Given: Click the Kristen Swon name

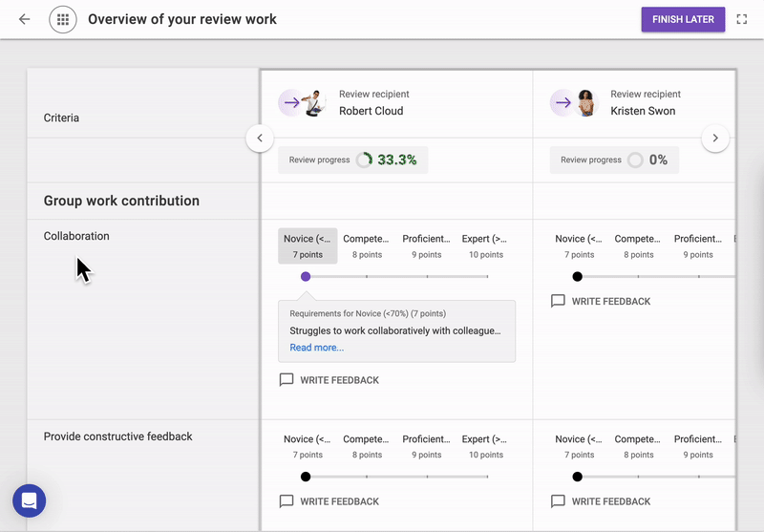Looking at the screenshot, I should [x=643, y=111].
